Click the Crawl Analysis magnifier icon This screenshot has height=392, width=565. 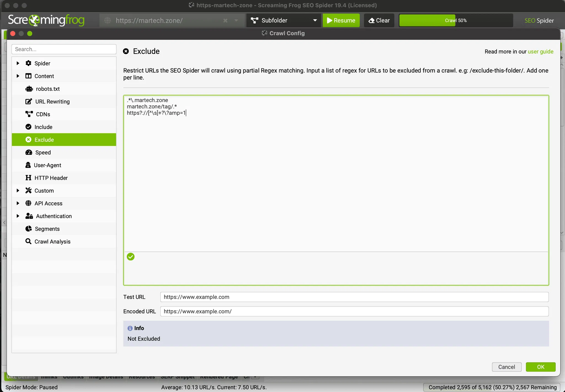click(28, 241)
